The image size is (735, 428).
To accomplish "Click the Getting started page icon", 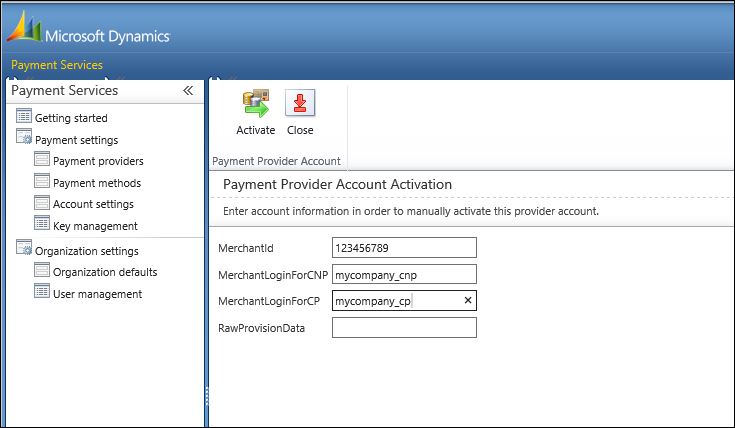I will [24, 117].
